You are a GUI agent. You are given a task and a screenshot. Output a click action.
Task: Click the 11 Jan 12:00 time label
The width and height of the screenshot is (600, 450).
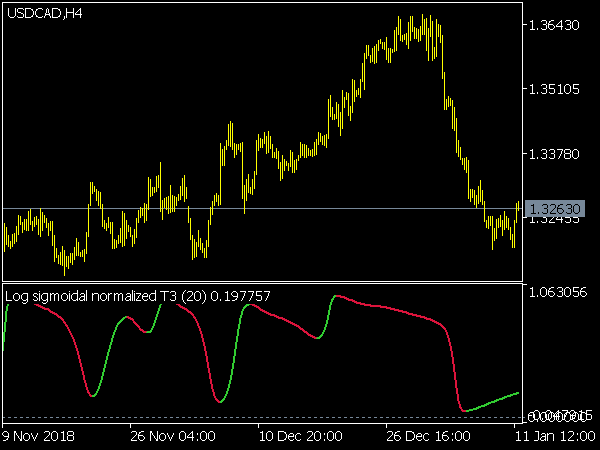(x=555, y=436)
